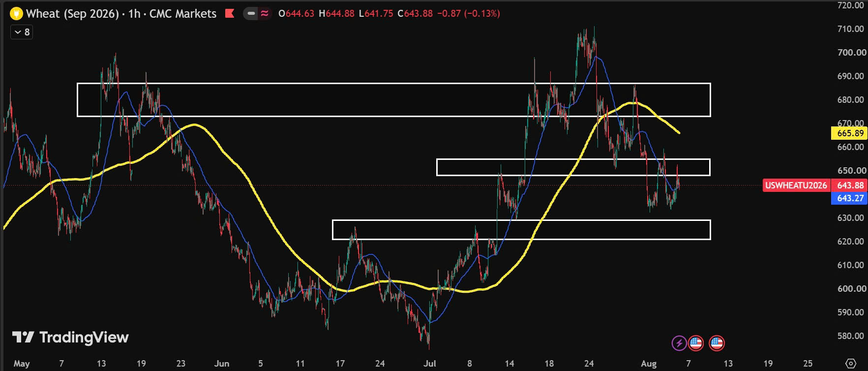The image size is (868, 371).
Task: Click the 8 date label on the time axis
Action: click(470, 364)
